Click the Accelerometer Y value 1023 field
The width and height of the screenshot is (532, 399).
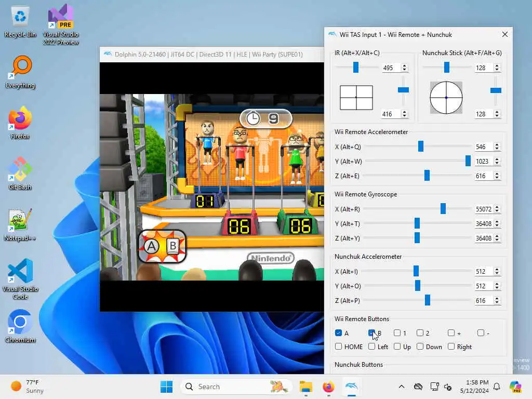tap(484, 162)
